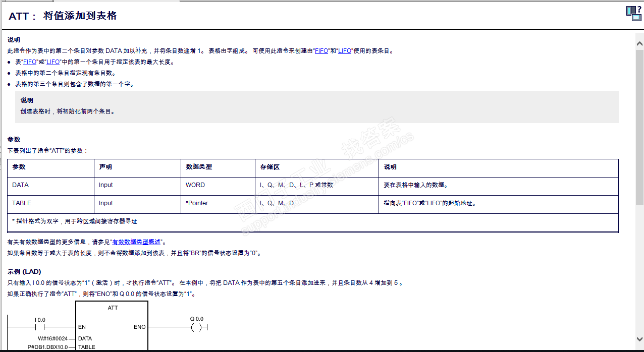Open the FIFO link in the first bullet
This screenshot has width=644, height=352.
click(x=30, y=62)
